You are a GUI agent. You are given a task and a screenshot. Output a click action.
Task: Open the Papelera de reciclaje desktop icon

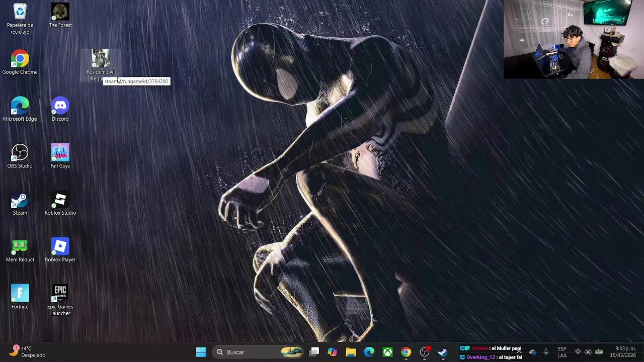tap(20, 19)
